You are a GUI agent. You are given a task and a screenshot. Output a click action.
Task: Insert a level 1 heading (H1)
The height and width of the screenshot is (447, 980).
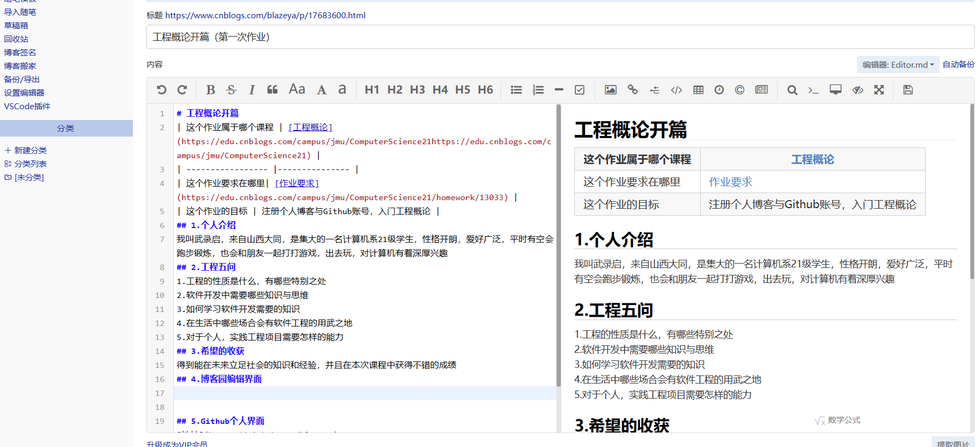pos(372,90)
